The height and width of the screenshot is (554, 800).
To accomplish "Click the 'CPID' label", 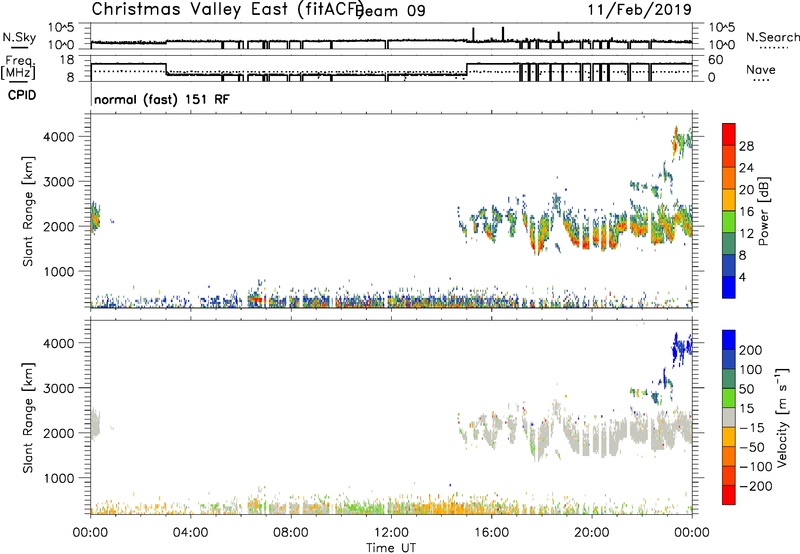I will click(x=22, y=95).
